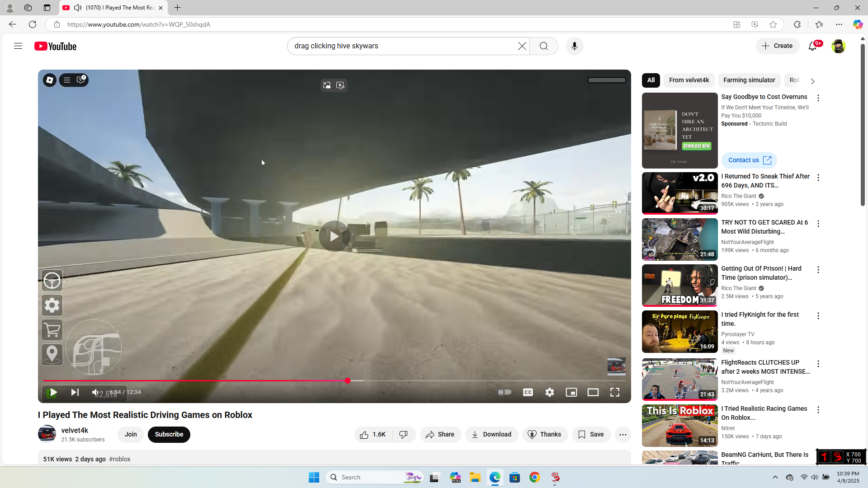Open Copilot in the Edge toolbar

[858, 24]
